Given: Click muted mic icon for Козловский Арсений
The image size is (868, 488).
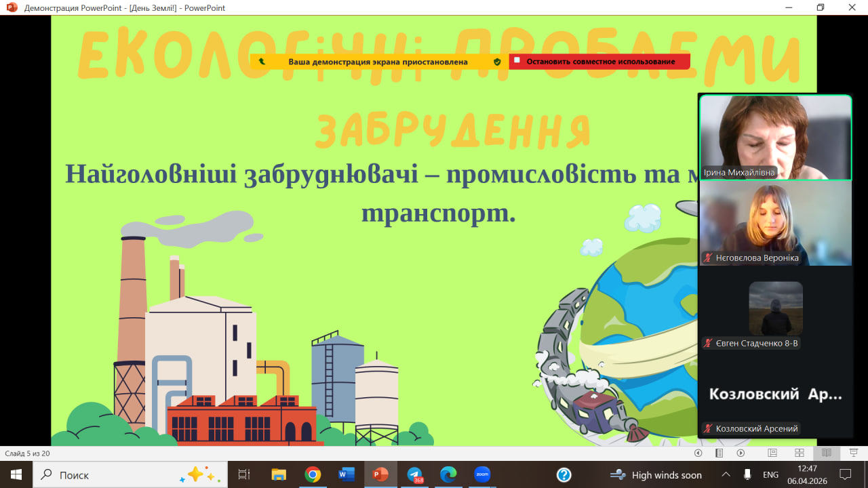Looking at the screenshot, I should [708, 428].
